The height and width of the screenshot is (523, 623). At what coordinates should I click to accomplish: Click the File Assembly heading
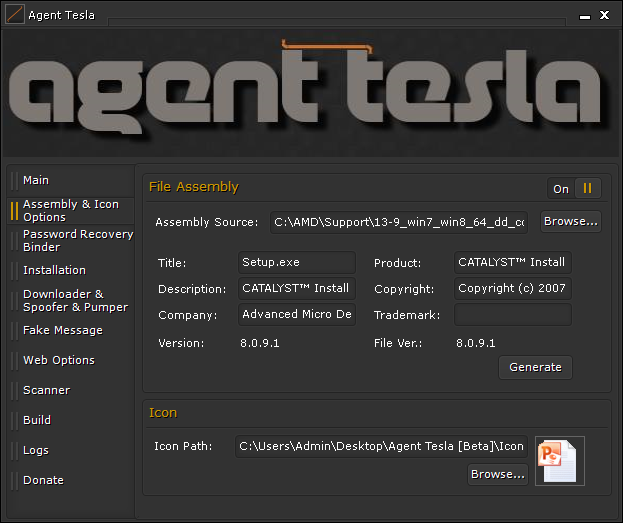coord(193,187)
